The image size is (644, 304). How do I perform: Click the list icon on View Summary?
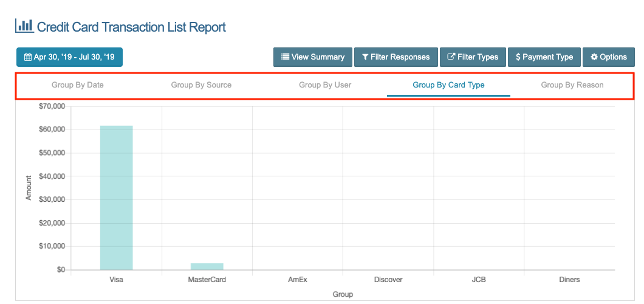point(285,57)
